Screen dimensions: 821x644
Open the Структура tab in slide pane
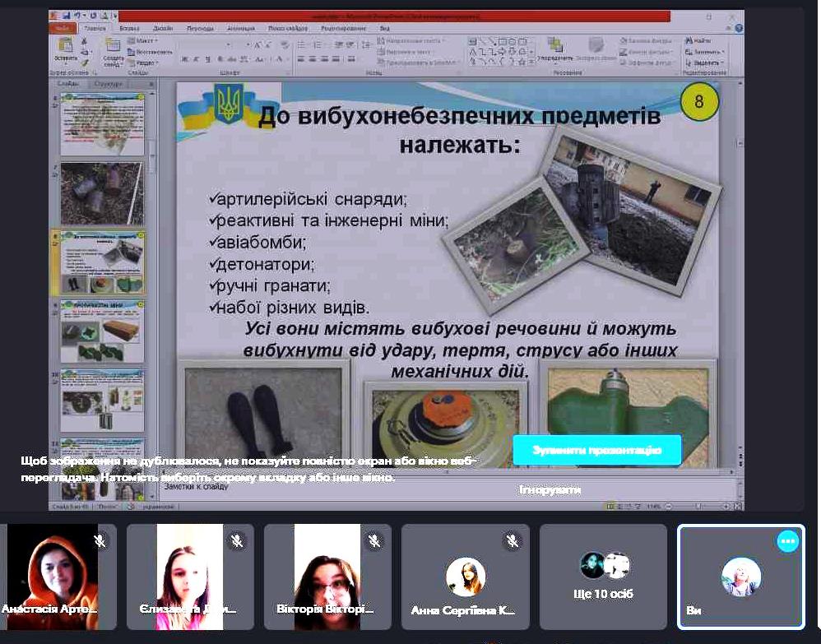click(109, 84)
